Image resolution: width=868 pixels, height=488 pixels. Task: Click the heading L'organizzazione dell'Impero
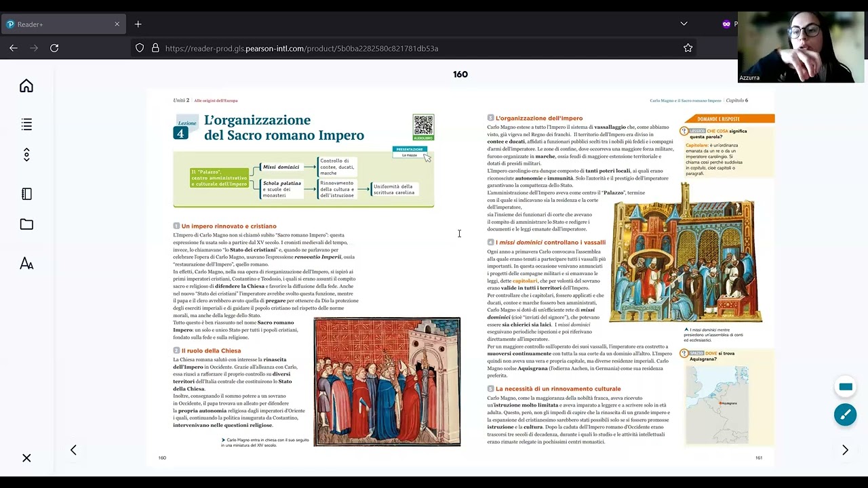[x=539, y=118]
